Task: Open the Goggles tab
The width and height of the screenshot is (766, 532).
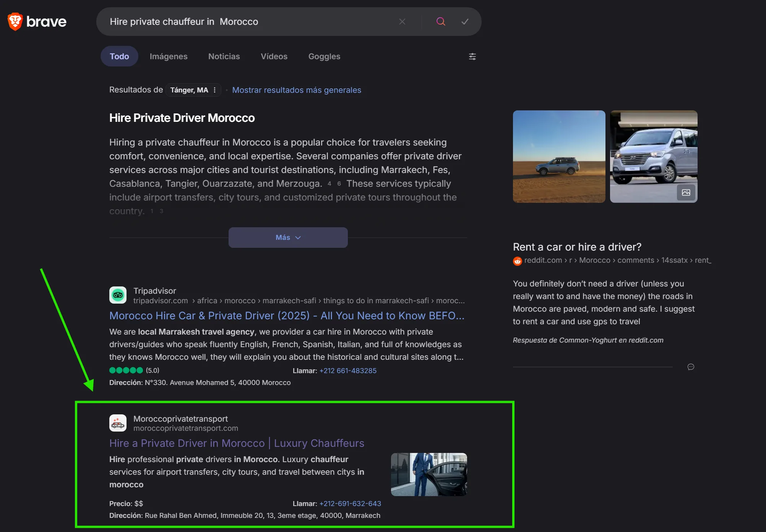Action: pos(324,57)
